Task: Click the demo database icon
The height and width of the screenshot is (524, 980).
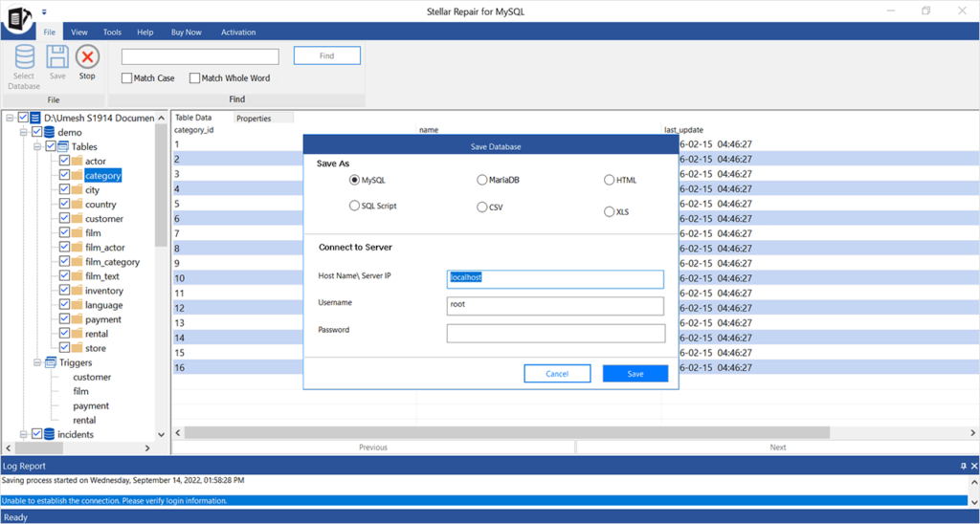Action: 50,132
